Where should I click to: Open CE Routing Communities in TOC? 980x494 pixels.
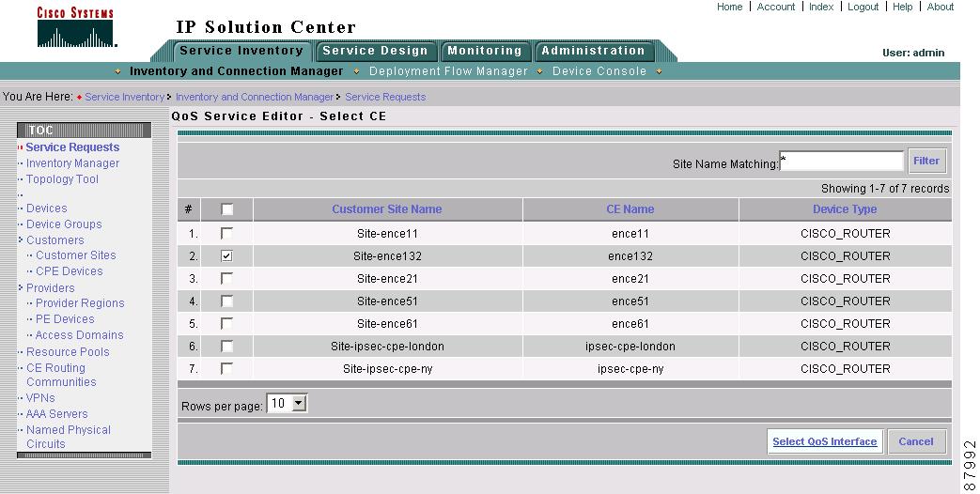(61, 375)
